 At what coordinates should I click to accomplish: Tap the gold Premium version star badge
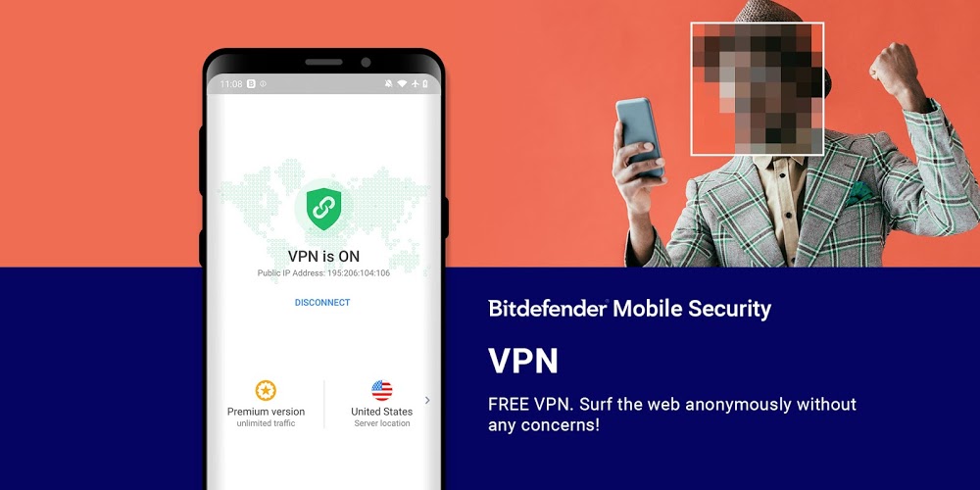(266, 391)
